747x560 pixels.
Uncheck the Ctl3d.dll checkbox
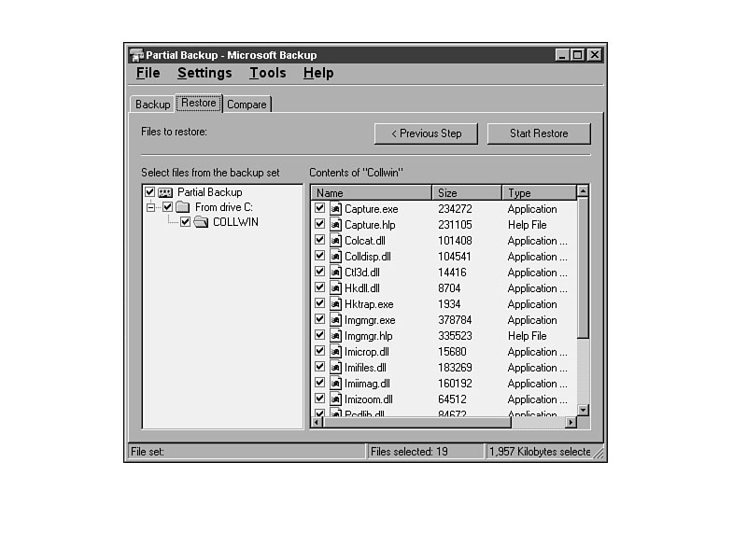tap(320, 273)
